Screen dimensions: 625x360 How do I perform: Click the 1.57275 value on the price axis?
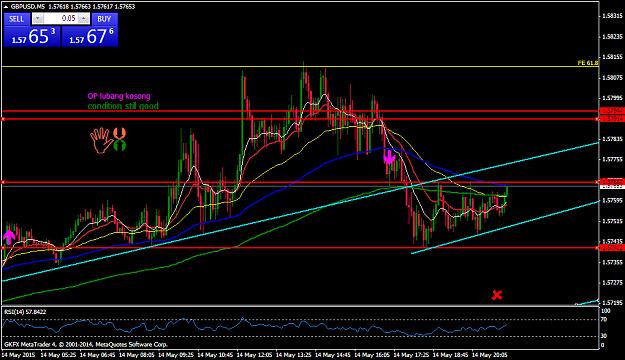pos(613,283)
